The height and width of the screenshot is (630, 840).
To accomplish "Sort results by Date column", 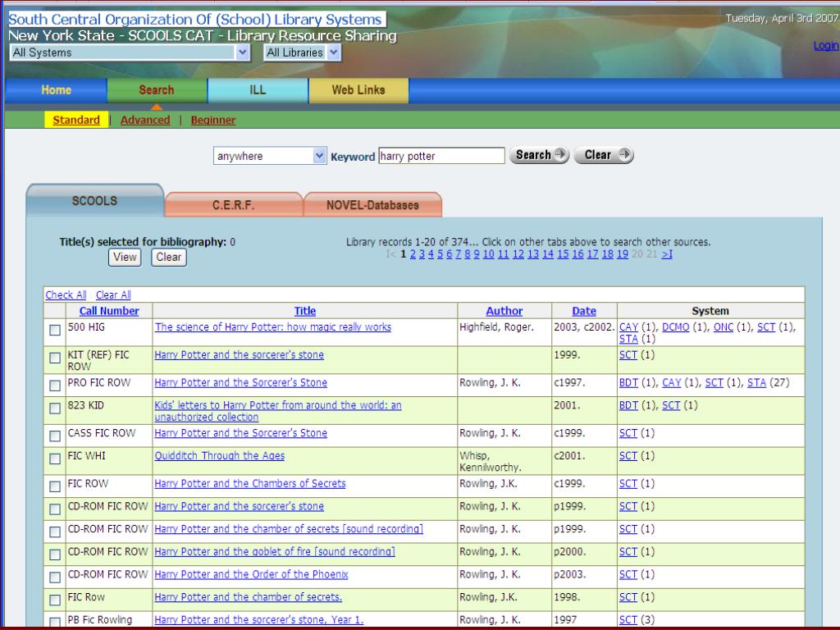I will pyautogui.click(x=584, y=311).
